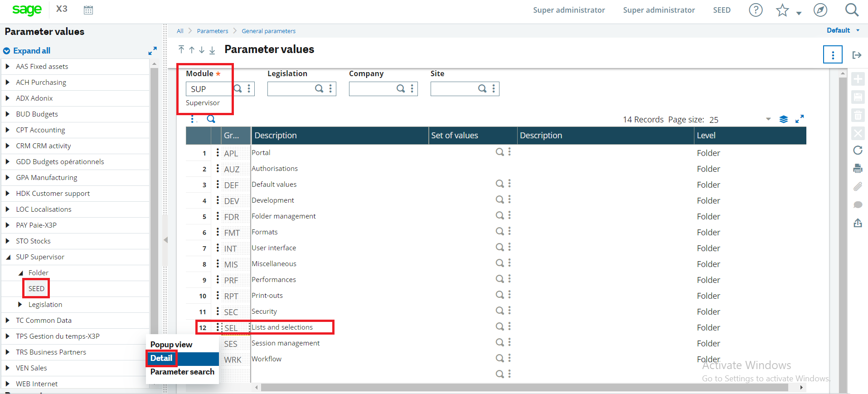
Task: Click the favorites star icon
Action: pos(782,10)
